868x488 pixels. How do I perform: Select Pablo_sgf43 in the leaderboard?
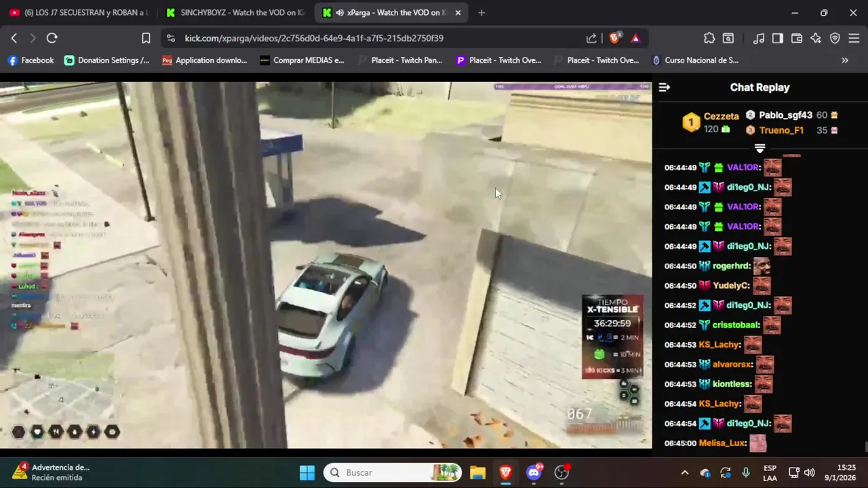point(785,115)
